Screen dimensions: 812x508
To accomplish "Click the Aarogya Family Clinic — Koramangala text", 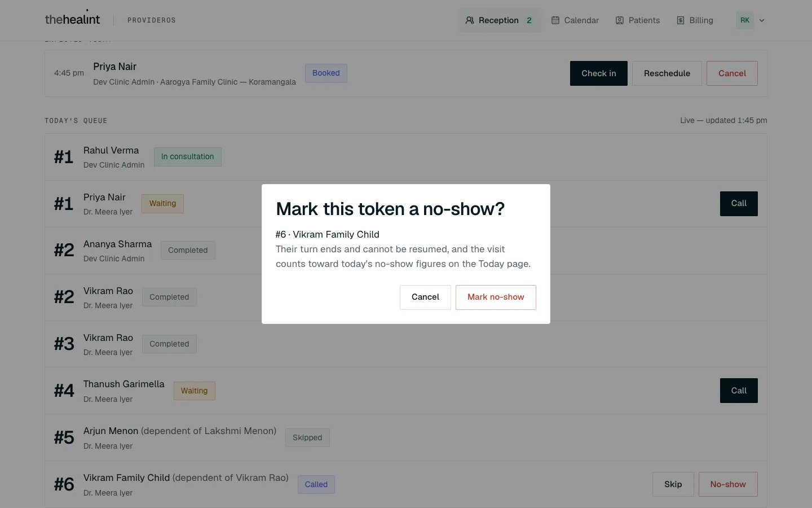I will tap(228, 82).
